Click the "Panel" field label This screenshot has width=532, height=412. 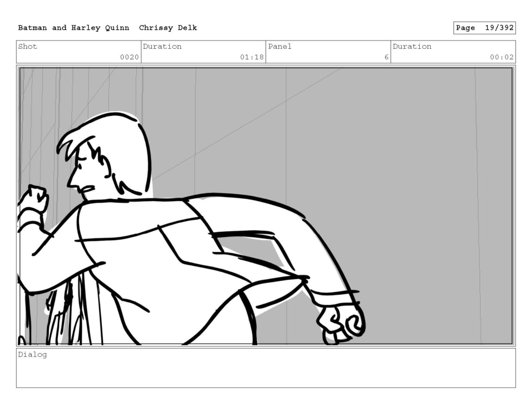pos(280,46)
